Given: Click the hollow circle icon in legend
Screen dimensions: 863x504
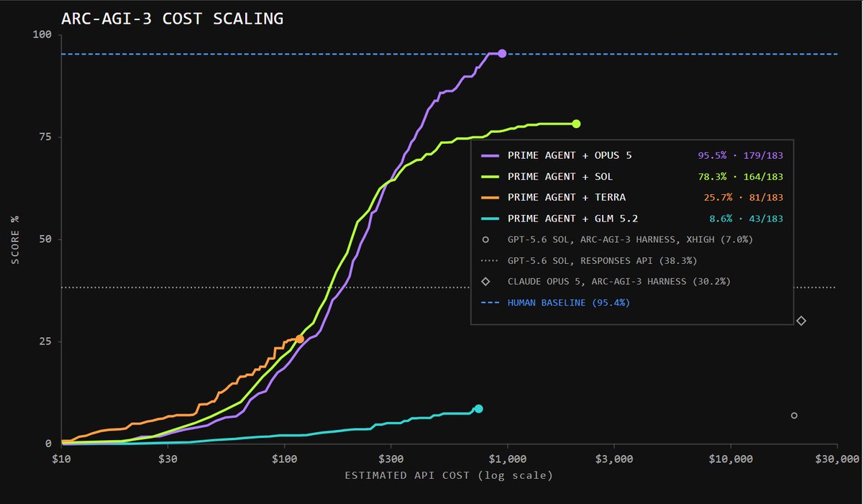Looking at the screenshot, I should point(486,239).
